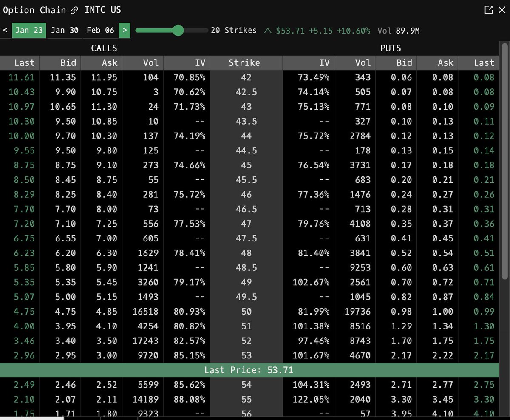
Task: Select strike 44 row
Action: coord(249,136)
